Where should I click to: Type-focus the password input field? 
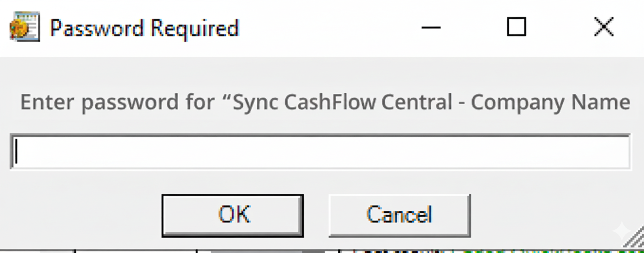click(320, 152)
